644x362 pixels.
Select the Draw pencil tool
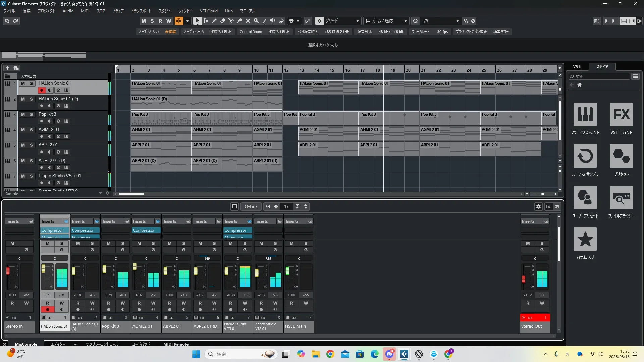click(x=214, y=21)
